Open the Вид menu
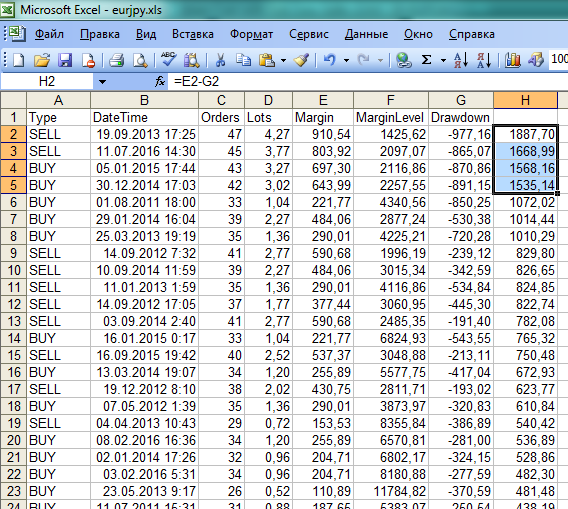The height and width of the screenshot is (509, 568). tap(146, 34)
